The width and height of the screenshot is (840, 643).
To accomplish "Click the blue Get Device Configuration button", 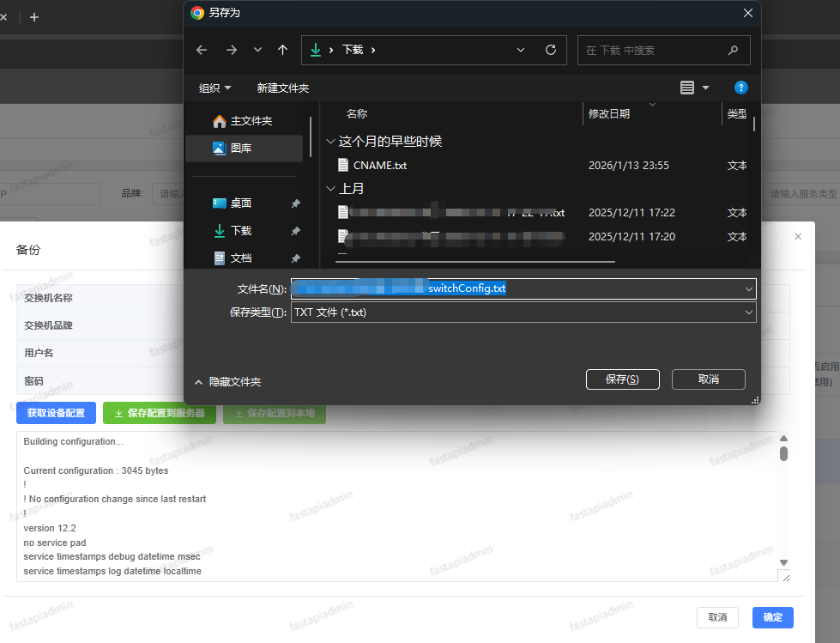I will (56, 413).
